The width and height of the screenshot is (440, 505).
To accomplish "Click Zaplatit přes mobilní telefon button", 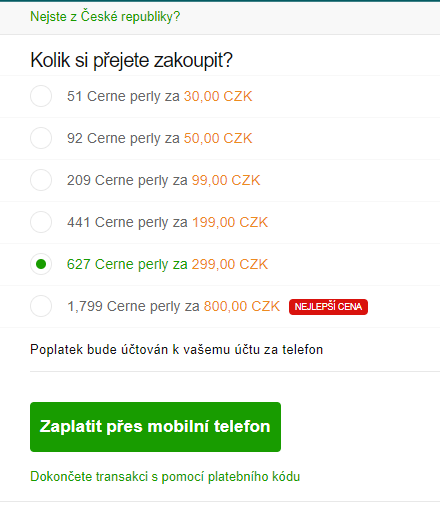I will pyautogui.click(x=155, y=427).
